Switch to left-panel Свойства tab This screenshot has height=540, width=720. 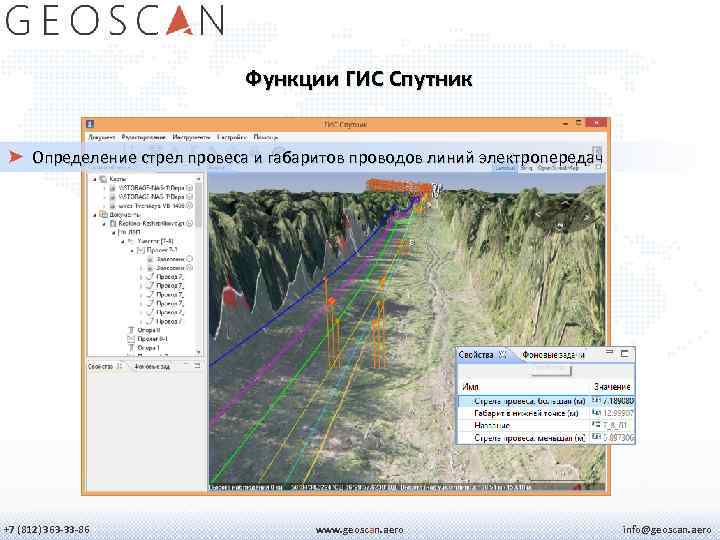pyautogui.click(x=100, y=366)
